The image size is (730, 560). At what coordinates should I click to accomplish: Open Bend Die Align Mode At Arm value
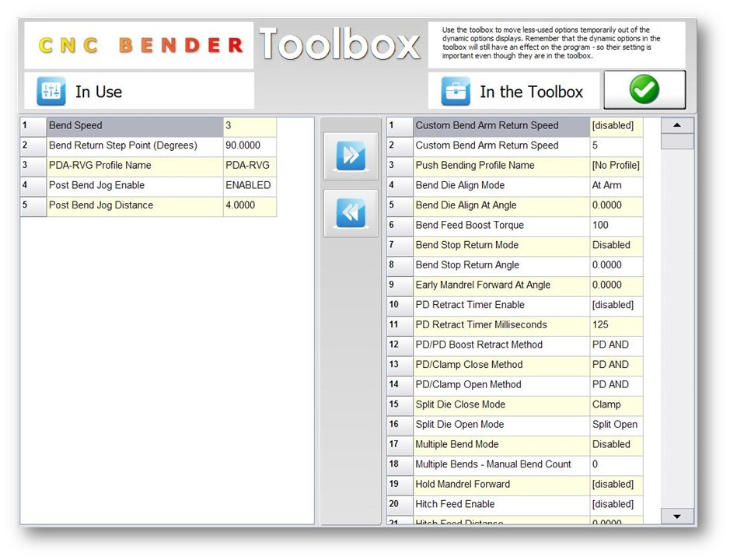point(616,186)
